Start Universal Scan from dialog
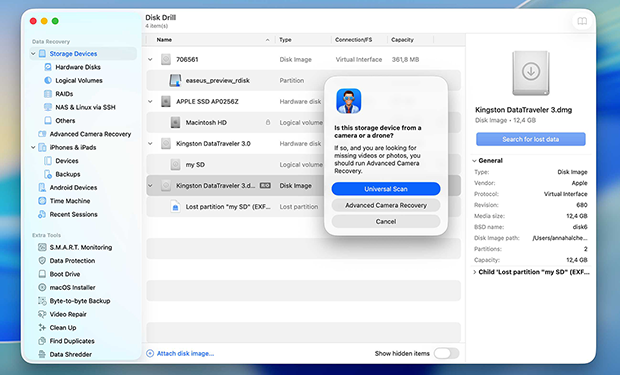The image size is (620, 375). click(386, 189)
